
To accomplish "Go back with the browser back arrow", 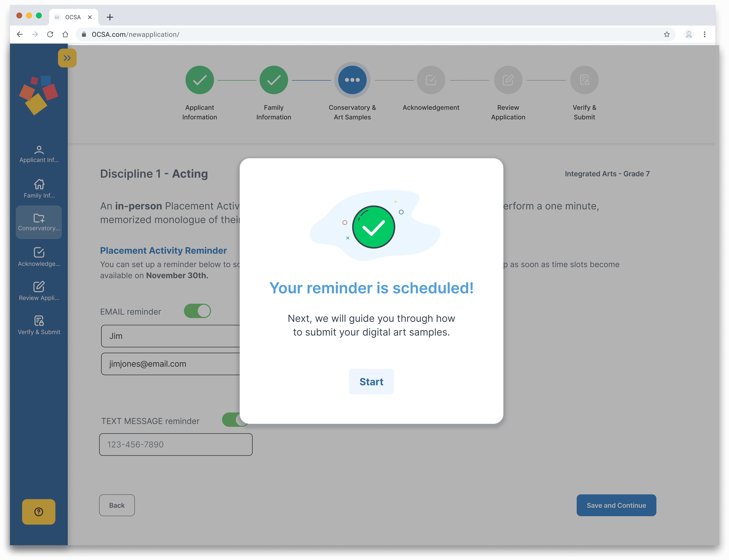I will pyautogui.click(x=20, y=34).
